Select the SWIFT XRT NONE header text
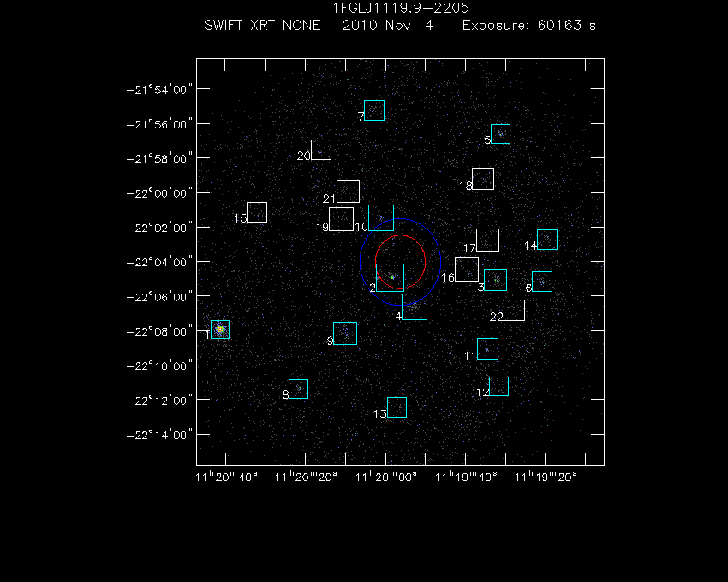728x582 pixels. click(x=262, y=25)
